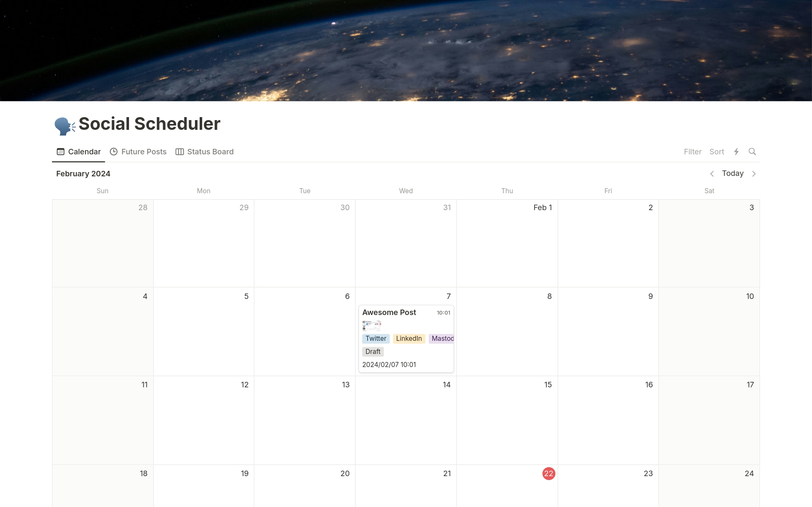
Task: Click the Sort icon in toolbar
Action: pos(716,151)
